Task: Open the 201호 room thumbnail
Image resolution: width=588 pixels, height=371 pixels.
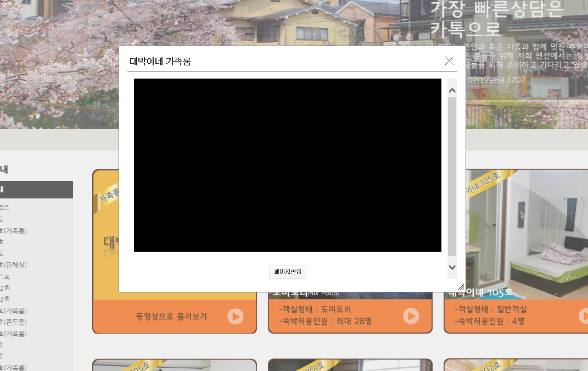Action: (350, 366)
